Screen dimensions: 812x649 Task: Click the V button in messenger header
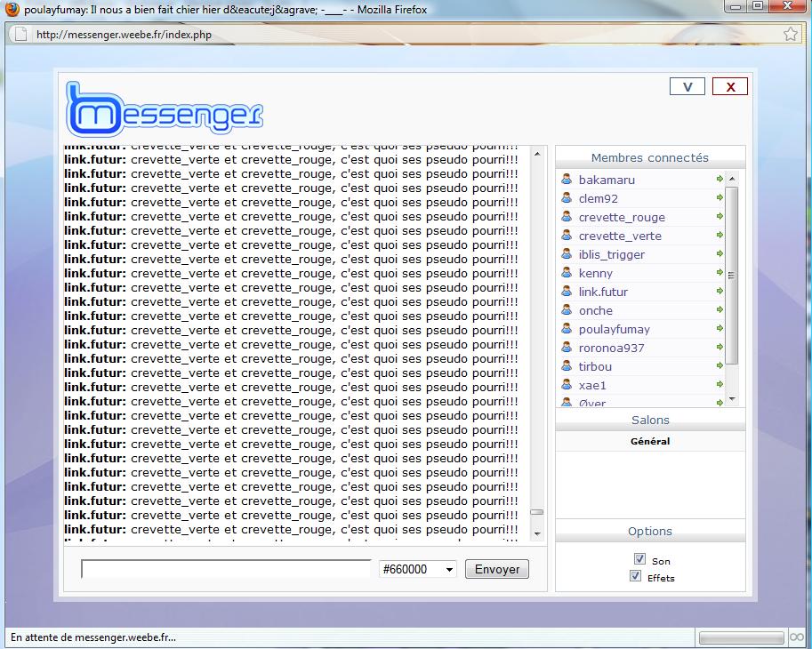[x=687, y=86]
